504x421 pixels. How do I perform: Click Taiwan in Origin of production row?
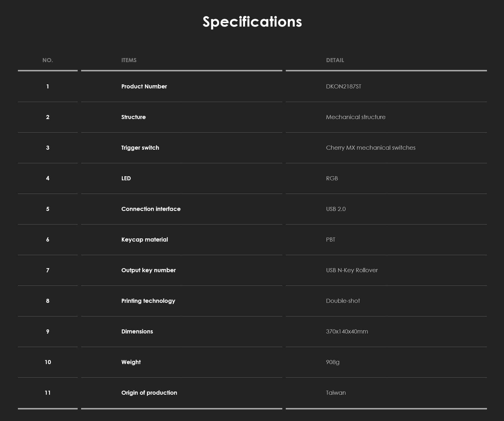336,393
